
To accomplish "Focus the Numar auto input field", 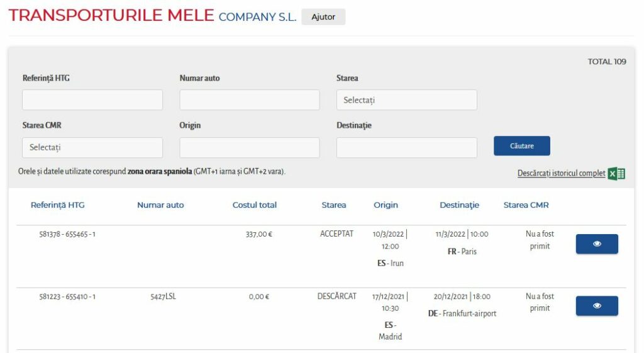I will click(x=249, y=100).
